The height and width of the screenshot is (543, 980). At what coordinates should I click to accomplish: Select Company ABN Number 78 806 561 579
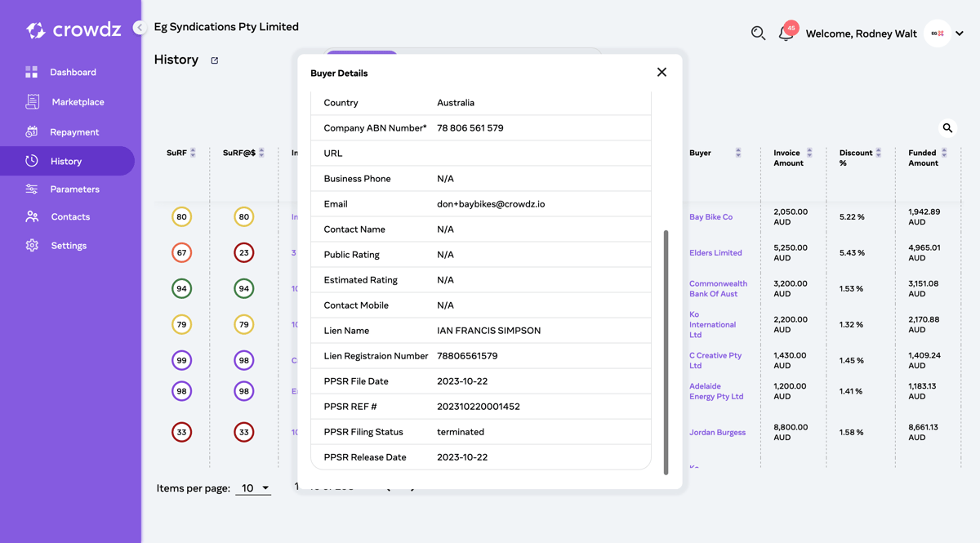470,128
